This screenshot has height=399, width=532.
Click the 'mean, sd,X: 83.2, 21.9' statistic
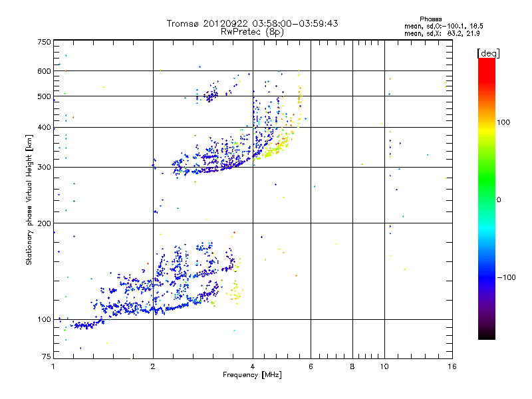pyautogui.click(x=442, y=33)
